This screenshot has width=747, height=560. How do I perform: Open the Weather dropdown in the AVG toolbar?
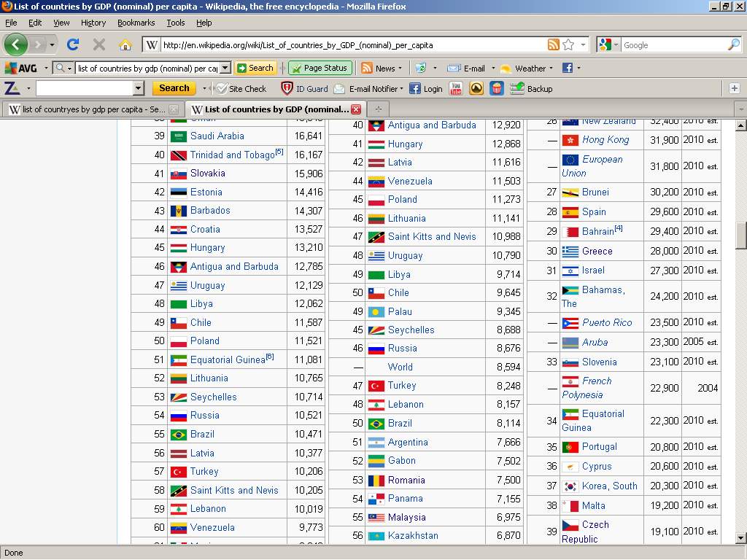(x=551, y=69)
